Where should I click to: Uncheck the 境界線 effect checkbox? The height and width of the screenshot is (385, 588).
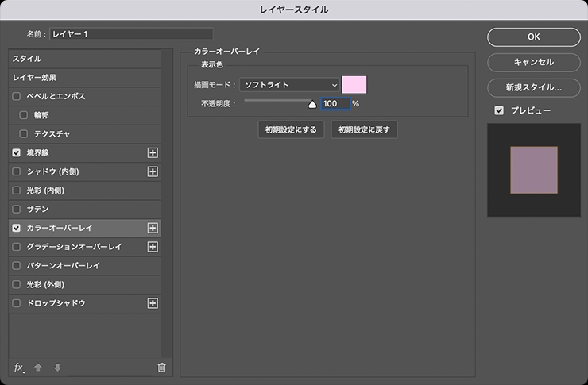16,152
